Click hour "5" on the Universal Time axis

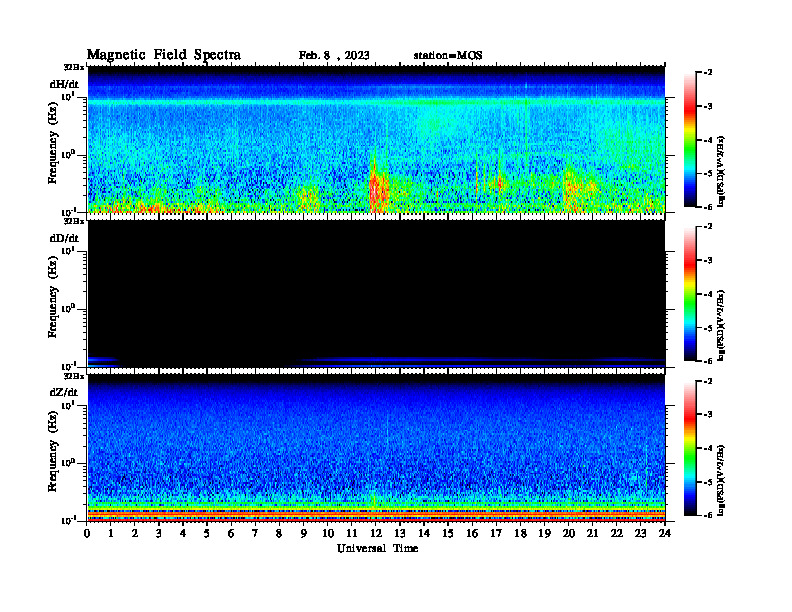click(x=207, y=533)
